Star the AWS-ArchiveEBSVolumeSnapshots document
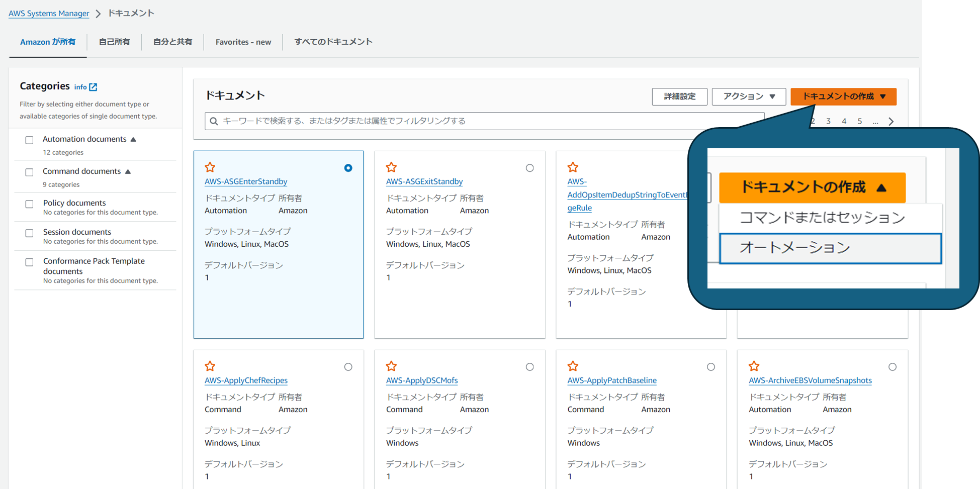 [x=754, y=366]
